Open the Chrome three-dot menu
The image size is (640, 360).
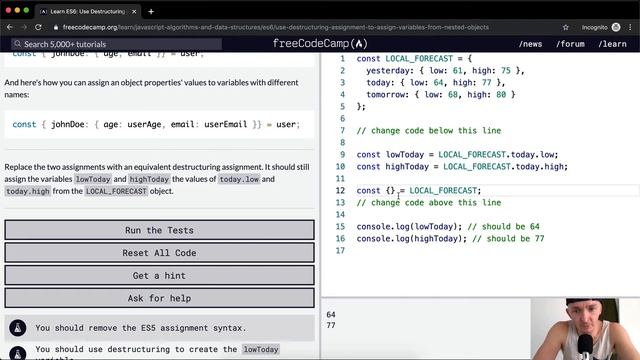point(631,27)
